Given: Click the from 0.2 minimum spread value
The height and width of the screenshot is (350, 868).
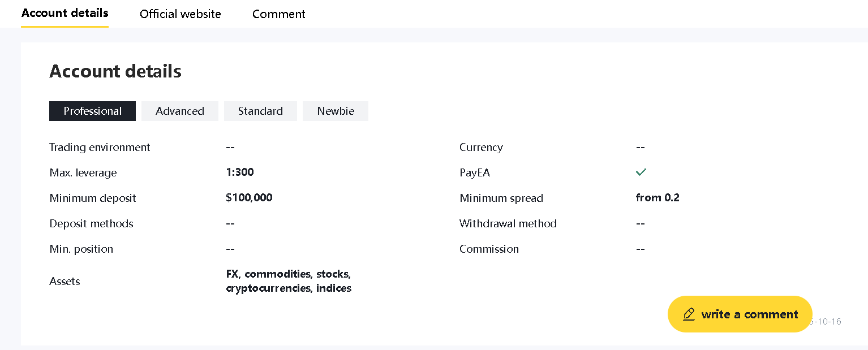Looking at the screenshot, I should [658, 197].
